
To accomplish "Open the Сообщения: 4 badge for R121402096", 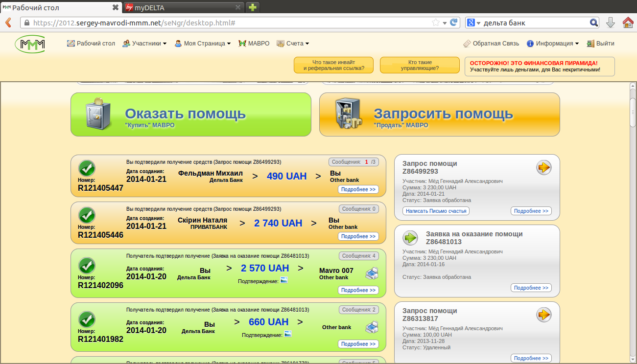I will 359,256.
